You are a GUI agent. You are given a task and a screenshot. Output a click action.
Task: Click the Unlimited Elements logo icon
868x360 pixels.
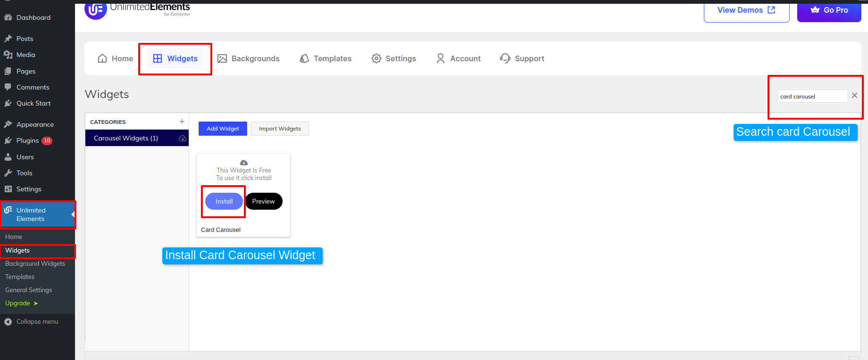coord(96,10)
